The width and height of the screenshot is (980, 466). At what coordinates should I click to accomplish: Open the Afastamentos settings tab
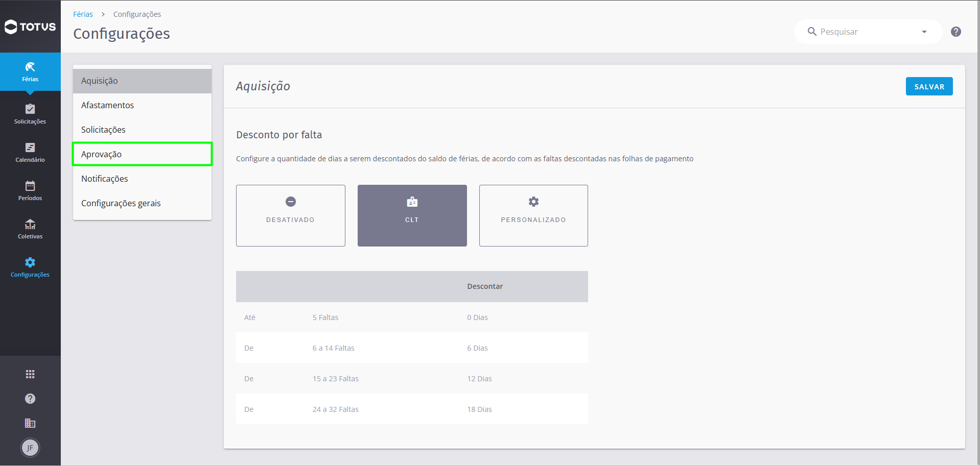pyautogui.click(x=142, y=105)
